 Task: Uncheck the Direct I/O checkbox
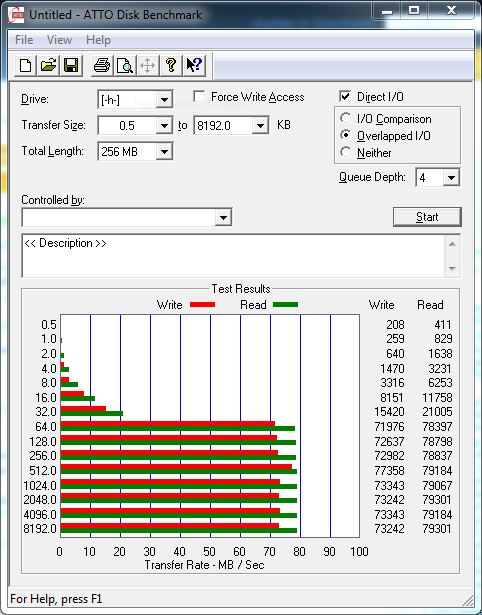(x=345, y=96)
